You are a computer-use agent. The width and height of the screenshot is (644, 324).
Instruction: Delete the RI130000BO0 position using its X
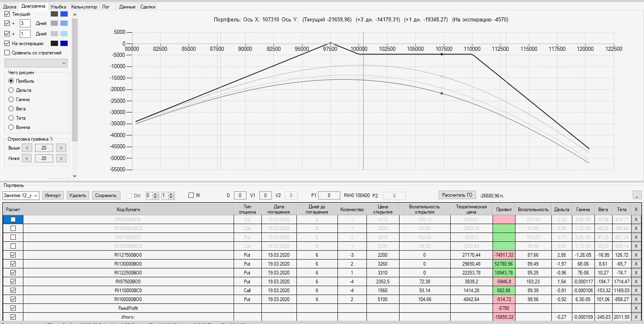(x=636, y=264)
